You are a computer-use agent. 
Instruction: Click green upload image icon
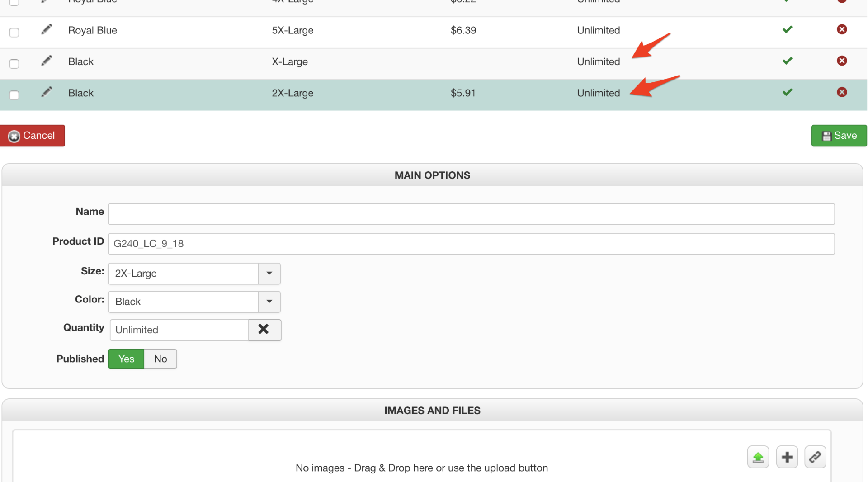[x=758, y=457]
